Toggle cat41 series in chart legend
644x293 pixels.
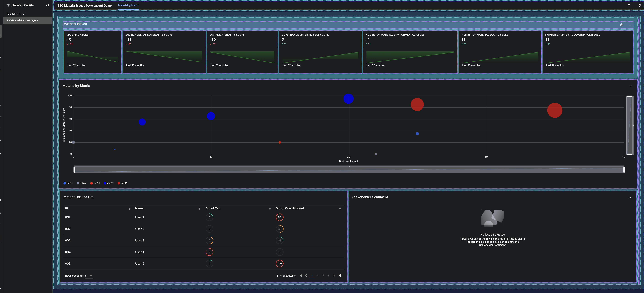122,183
